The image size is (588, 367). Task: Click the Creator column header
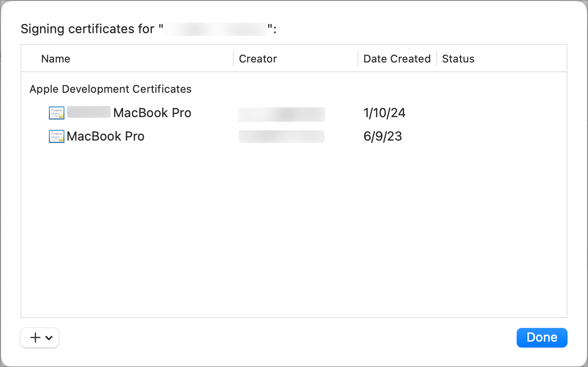coord(257,59)
